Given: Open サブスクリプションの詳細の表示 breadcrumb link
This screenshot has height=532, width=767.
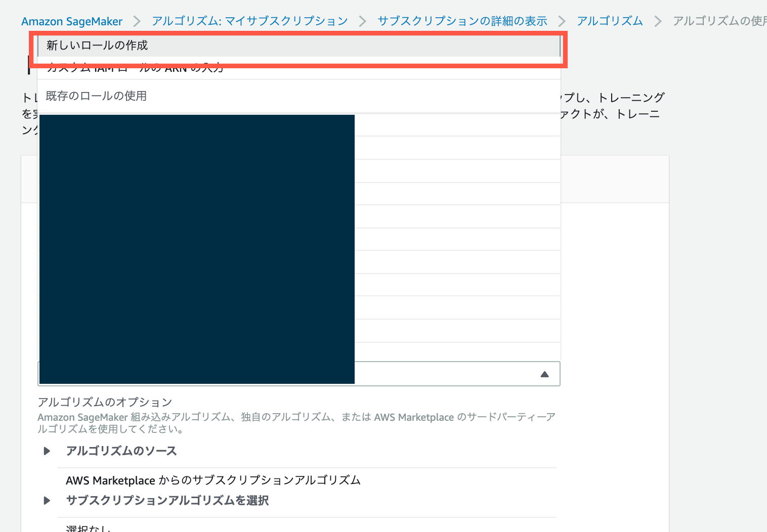Looking at the screenshot, I should click(462, 21).
